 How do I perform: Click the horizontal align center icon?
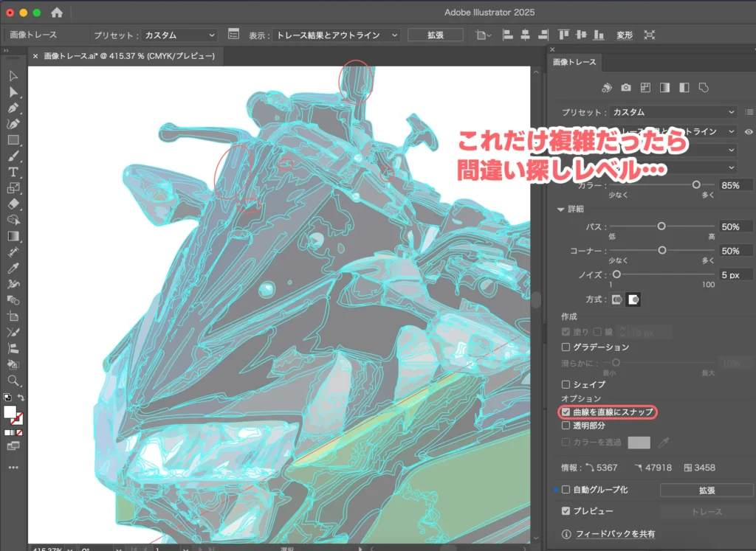point(525,35)
